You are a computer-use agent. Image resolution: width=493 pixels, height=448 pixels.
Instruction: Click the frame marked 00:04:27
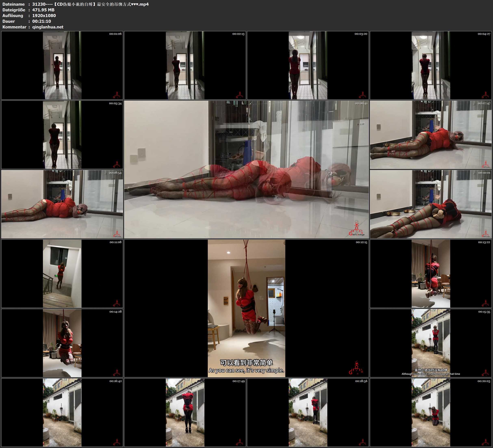coord(431,65)
